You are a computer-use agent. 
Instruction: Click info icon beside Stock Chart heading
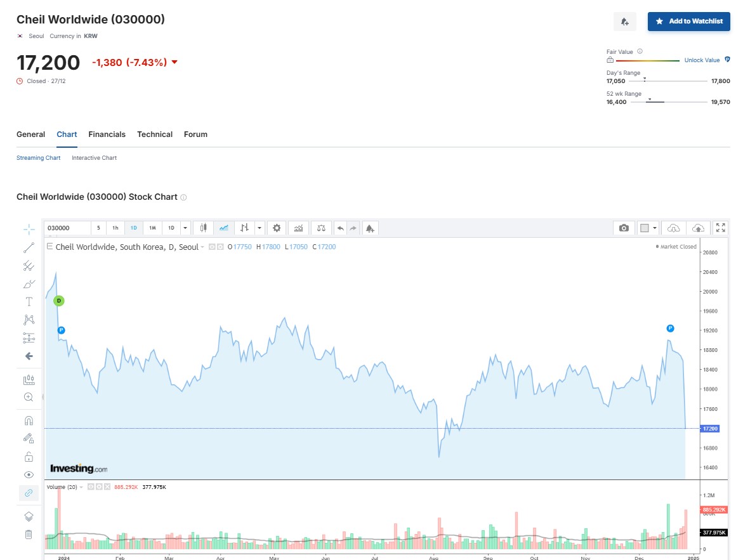pos(183,197)
